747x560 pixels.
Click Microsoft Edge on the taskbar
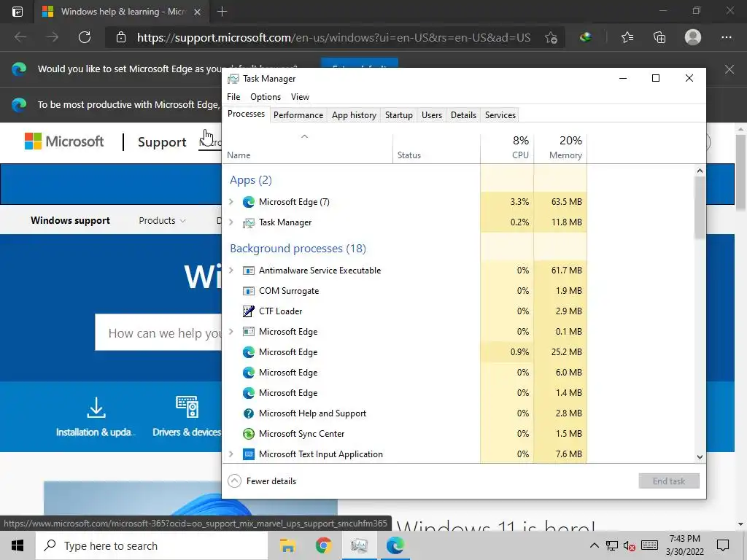coord(395,545)
